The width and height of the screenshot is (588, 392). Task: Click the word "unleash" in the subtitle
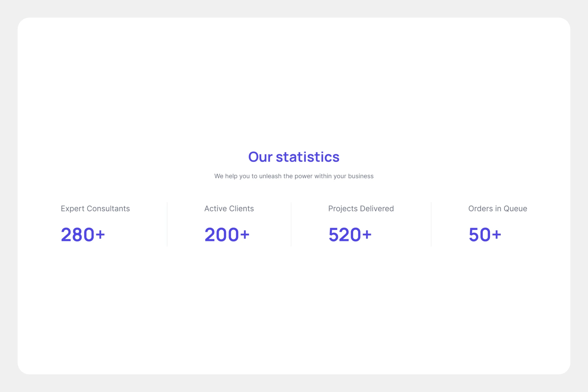coord(270,176)
